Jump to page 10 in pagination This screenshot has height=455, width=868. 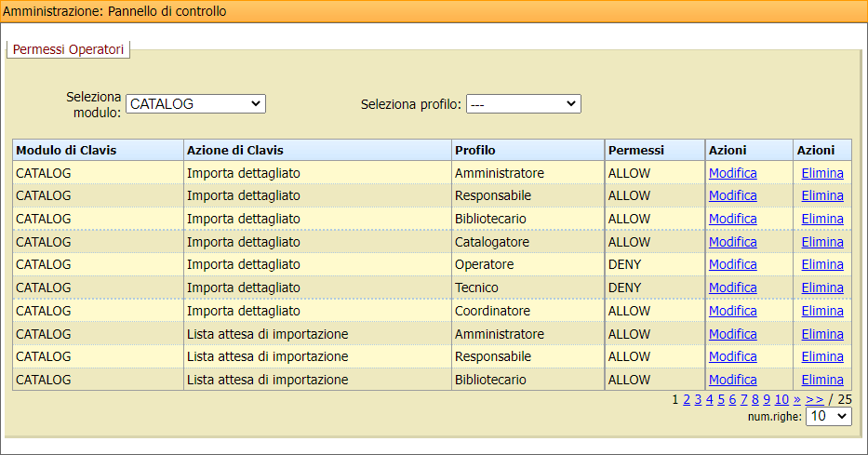[781, 399]
